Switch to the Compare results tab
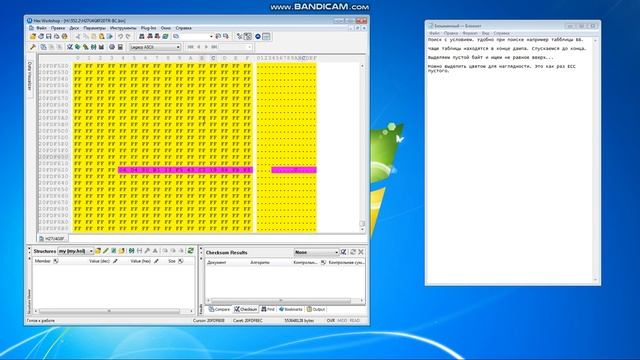Viewport: 640px width, 360px height. pos(220,309)
